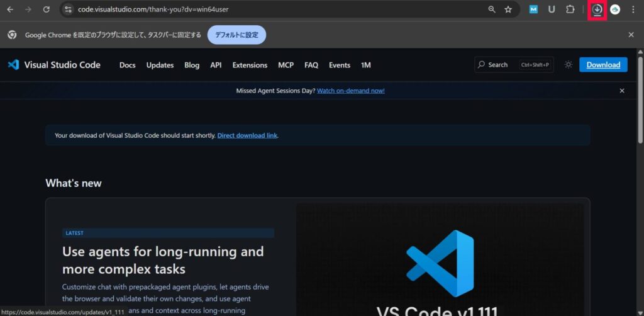Image resolution: width=644 pixels, height=316 pixels.
Task: Click the What's new heading
Action: [74, 183]
